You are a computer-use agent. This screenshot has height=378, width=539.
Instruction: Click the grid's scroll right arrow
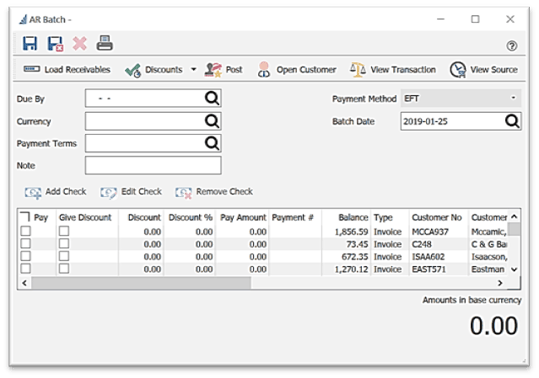point(500,283)
